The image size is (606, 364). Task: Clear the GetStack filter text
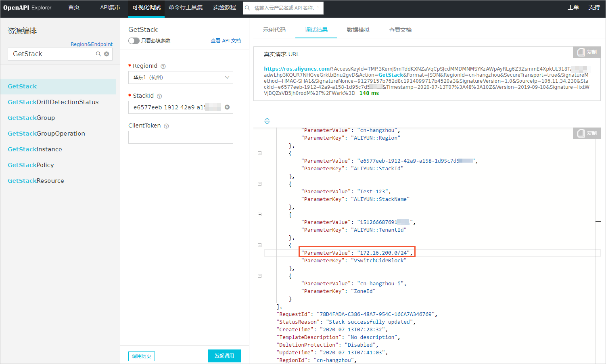[107, 54]
